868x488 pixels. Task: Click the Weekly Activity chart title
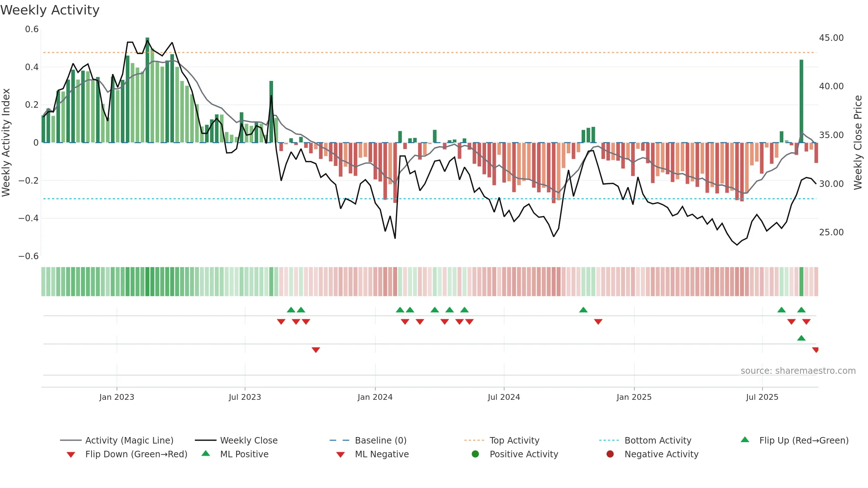[x=50, y=10]
